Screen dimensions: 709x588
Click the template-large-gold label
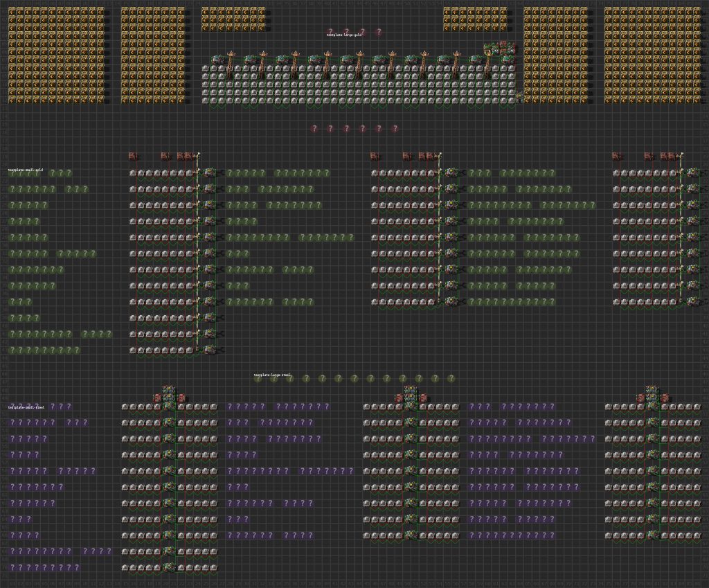pyautogui.click(x=344, y=35)
